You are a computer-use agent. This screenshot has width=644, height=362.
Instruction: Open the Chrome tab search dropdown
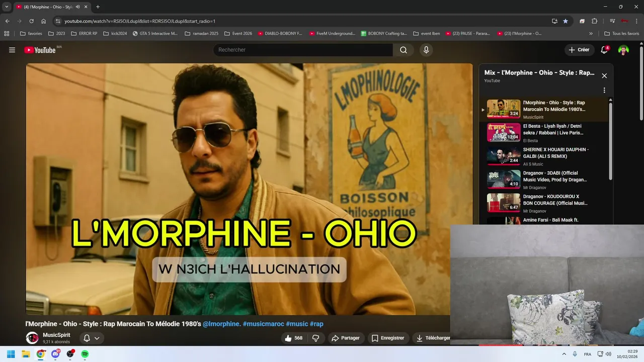pyautogui.click(x=7, y=7)
